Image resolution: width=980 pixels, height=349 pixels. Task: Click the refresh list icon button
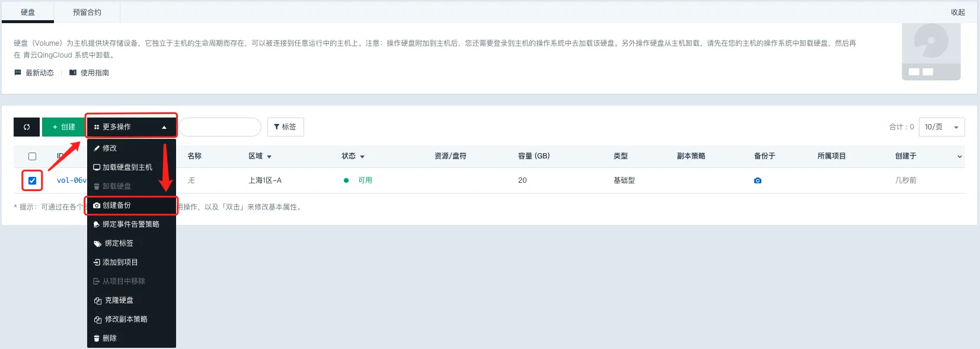pyautogui.click(x=27, y=127)
